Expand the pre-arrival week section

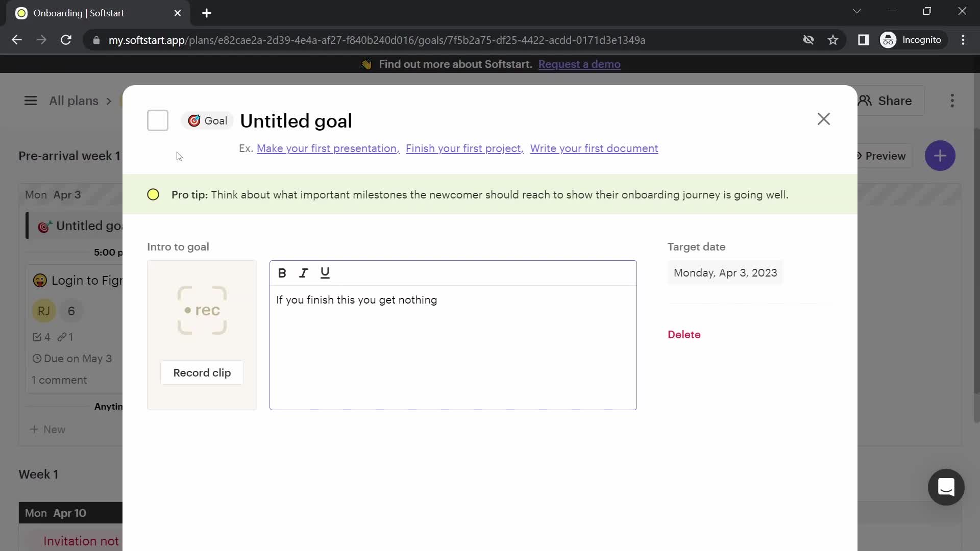pyautogui.click(x=69, y=156)
